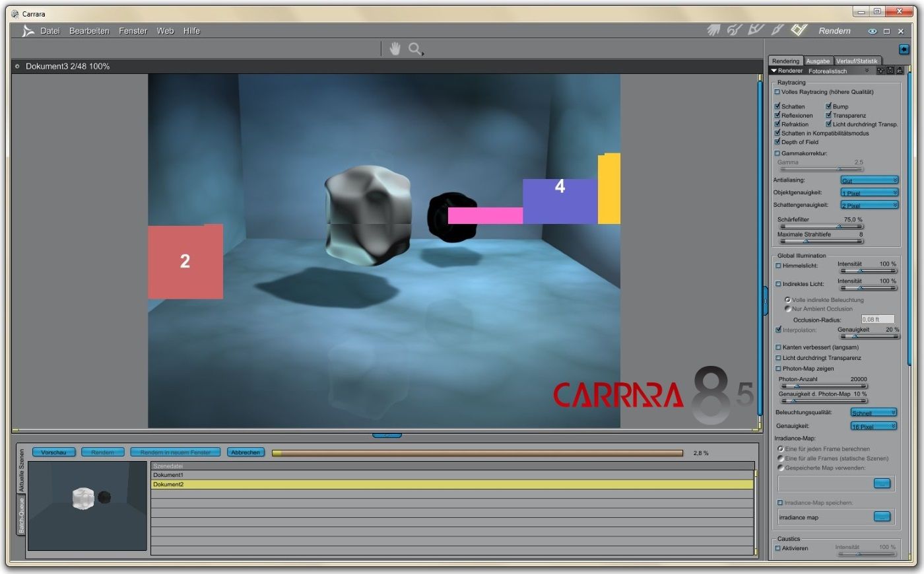Toggle the Refraktion checkbox
The image size is (924, 574).
coord(777,124)
